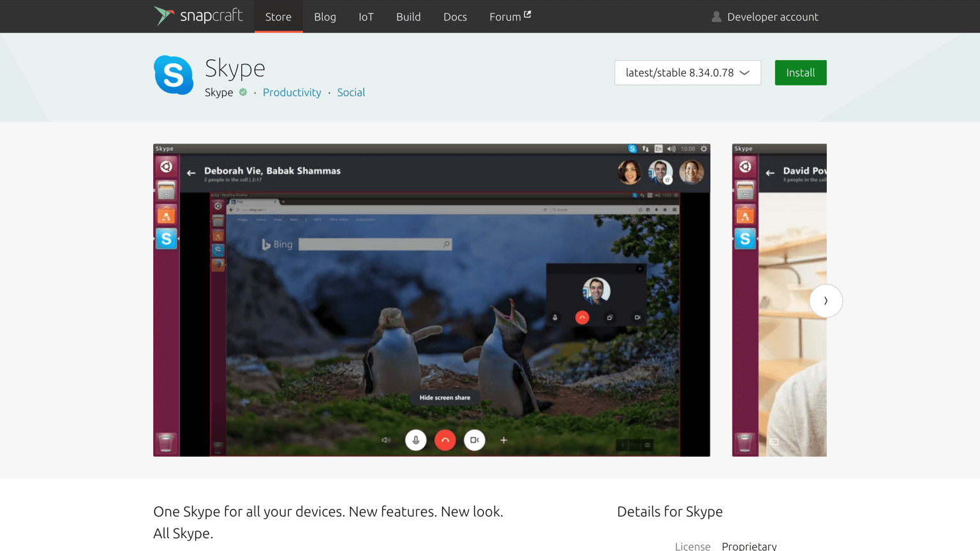
Task: Click the Ubuntu Software icon in first screenshot
Action: (x=166, y=215)
